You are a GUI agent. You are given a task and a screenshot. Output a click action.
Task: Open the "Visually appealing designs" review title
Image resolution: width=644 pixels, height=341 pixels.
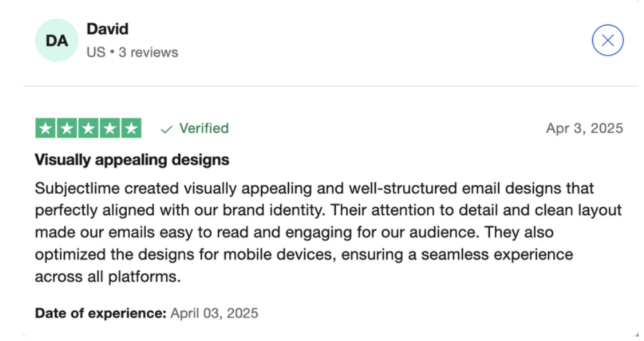[x=132, y=159]
